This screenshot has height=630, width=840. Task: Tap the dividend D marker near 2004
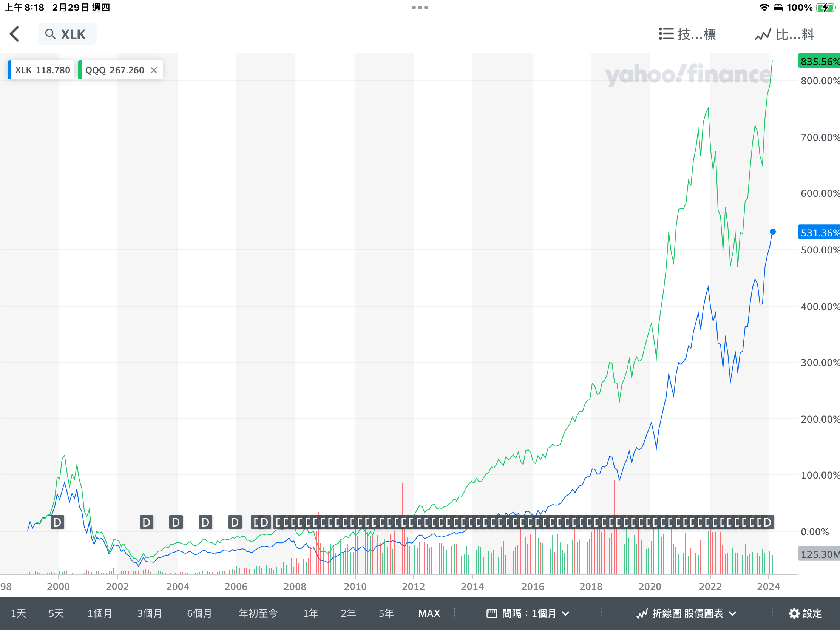click(176, 522)
